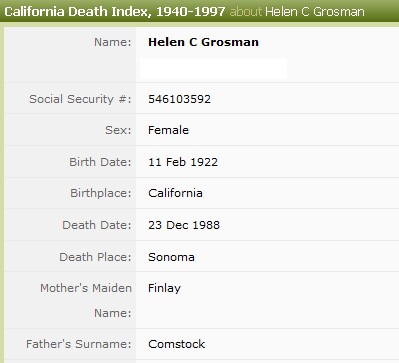The image size is (399, 363).
Task: Click the Name: field label
Action: pos(113,42)
